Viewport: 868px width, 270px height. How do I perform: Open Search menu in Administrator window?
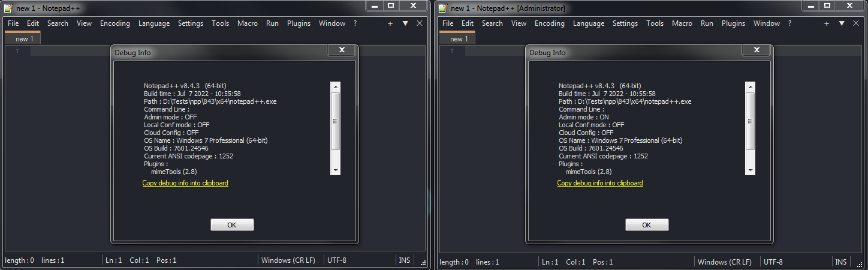[492, 23]
